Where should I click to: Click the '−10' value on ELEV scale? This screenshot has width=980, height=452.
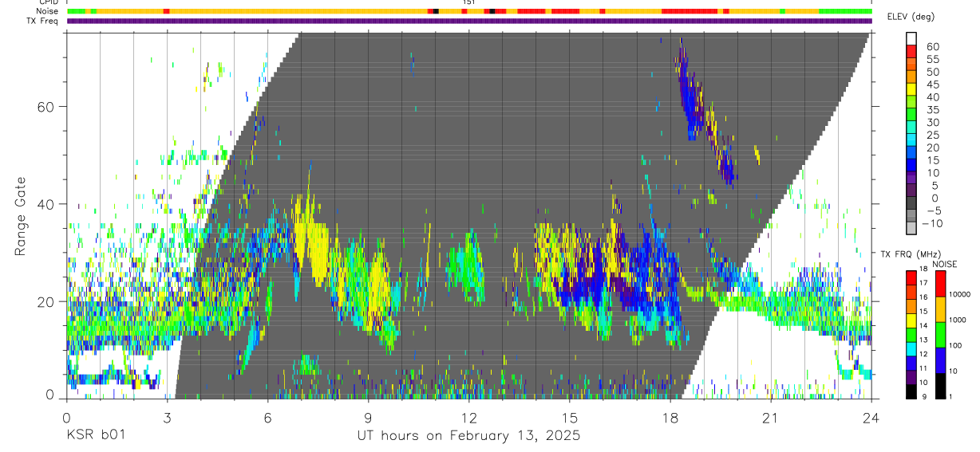coord(931,224)
